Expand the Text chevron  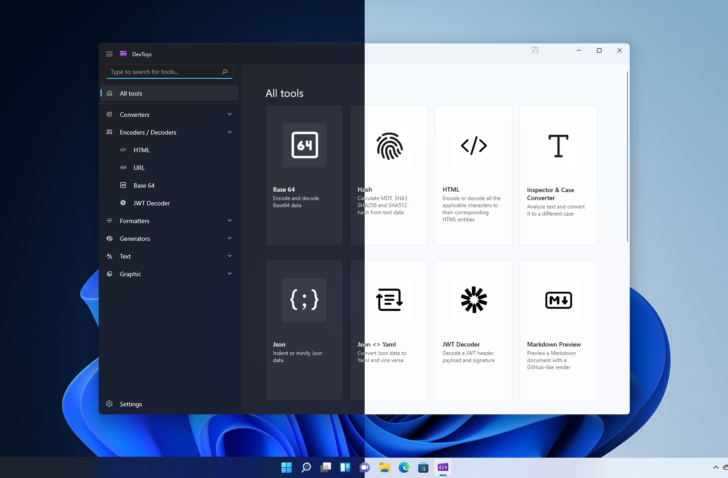pos(229,256)
